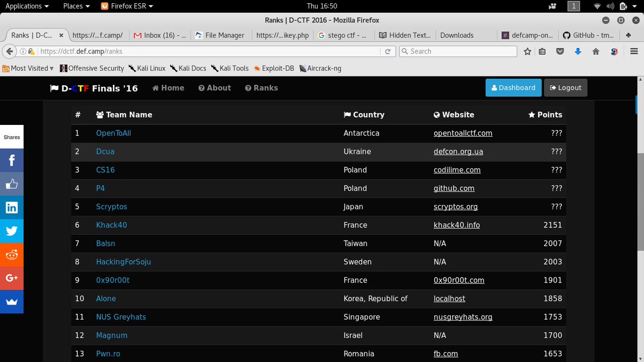The width and height of the screenshot is (644, 362).
Task: Open the screen recorder camera icon in top panel
Action: click(552, 6)
